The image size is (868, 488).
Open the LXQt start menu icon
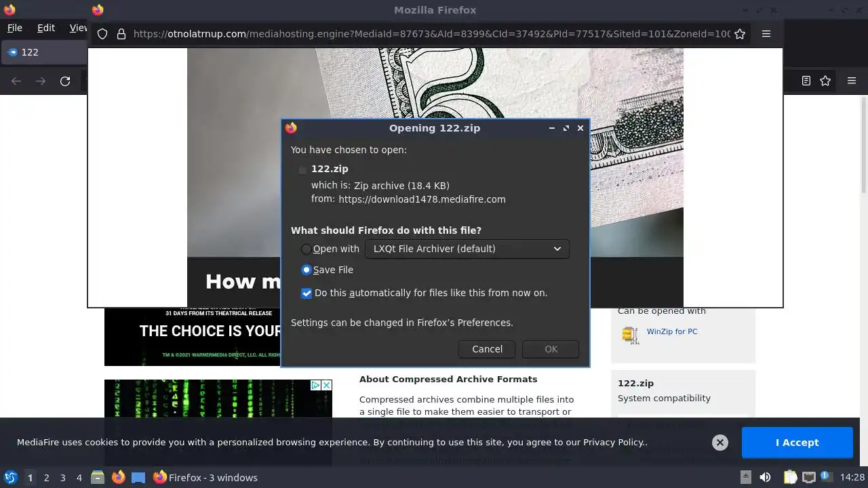click(10, 478)
